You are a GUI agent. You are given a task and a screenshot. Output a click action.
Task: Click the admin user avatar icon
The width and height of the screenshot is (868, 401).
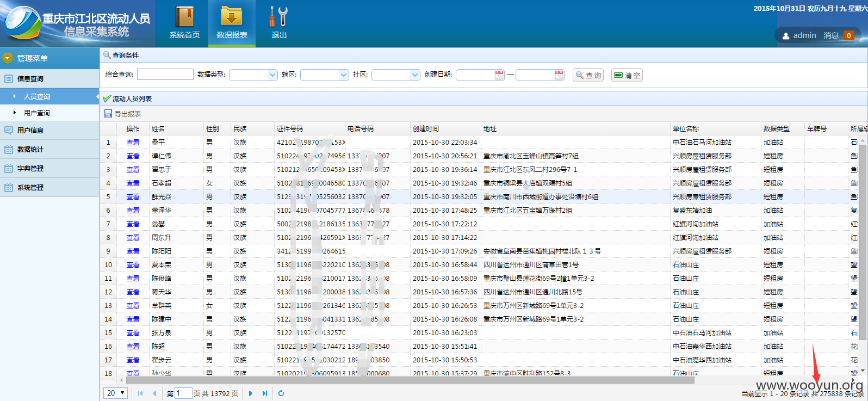click(x=786, y=36)
